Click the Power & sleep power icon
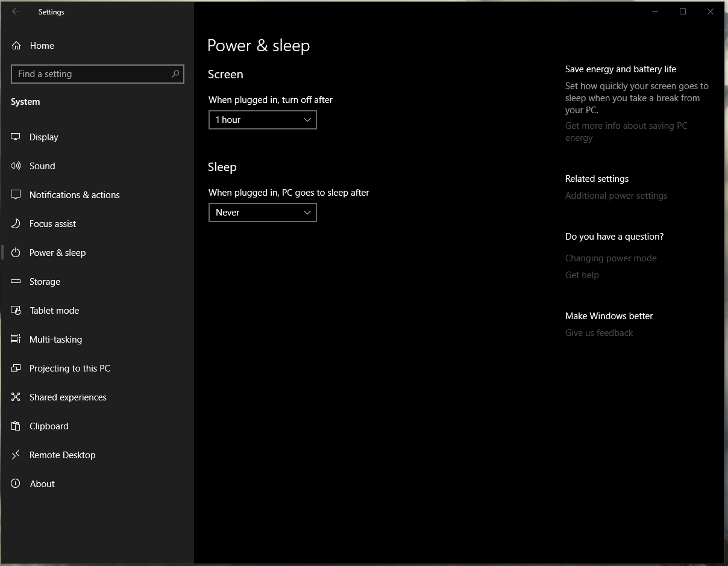728x566 pixels. [16, 253]
